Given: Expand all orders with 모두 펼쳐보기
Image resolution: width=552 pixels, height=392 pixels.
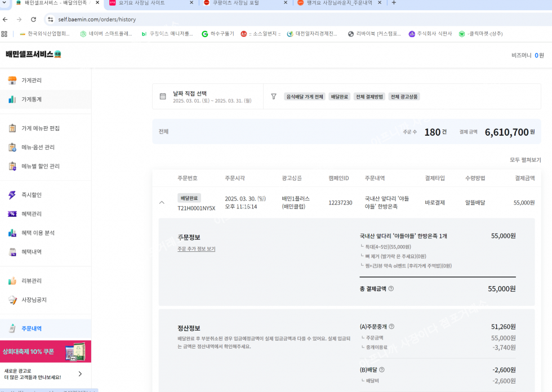Looking at the screenshot, I should coord(525,160).
